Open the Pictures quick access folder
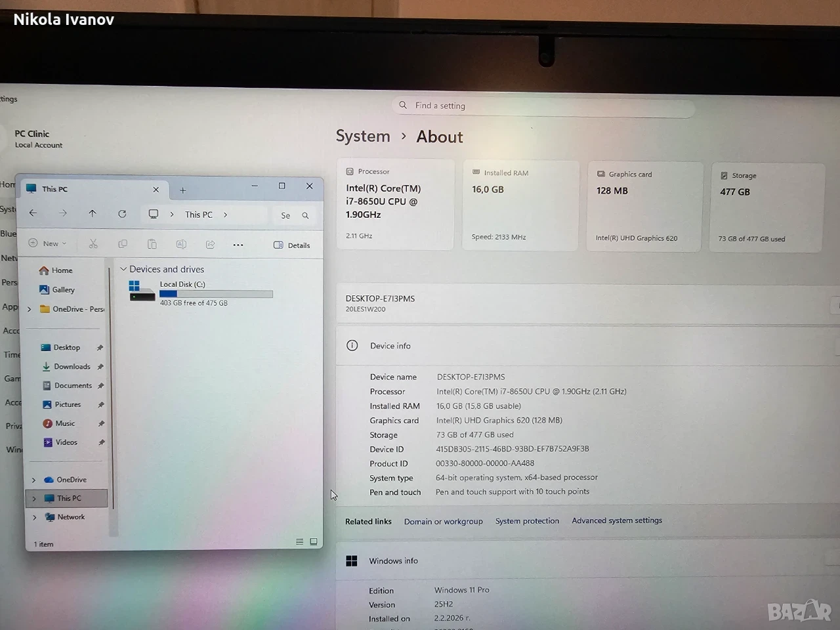Image resolution: width=840 pixels, height=630 pixels. (x=62, y=404)
